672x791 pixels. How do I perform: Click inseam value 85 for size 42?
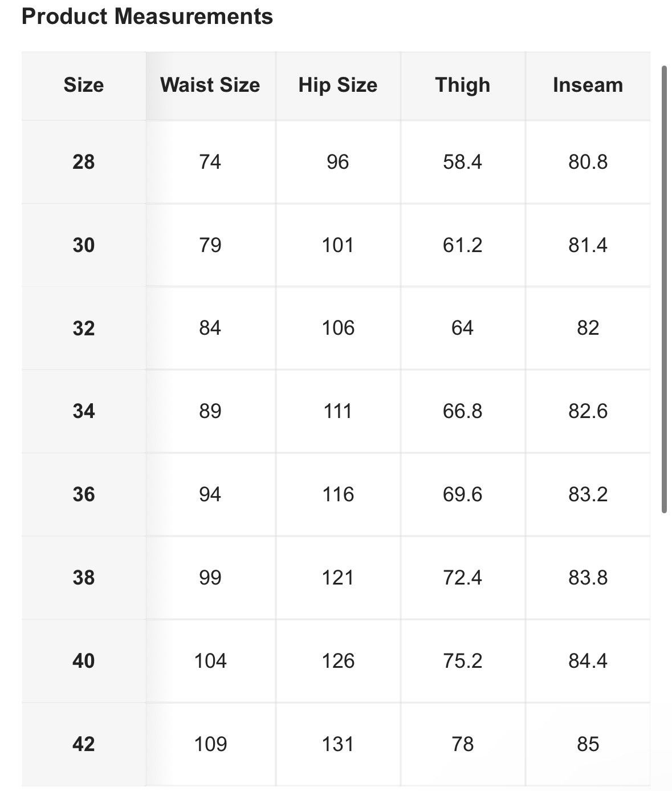point(588,744)
